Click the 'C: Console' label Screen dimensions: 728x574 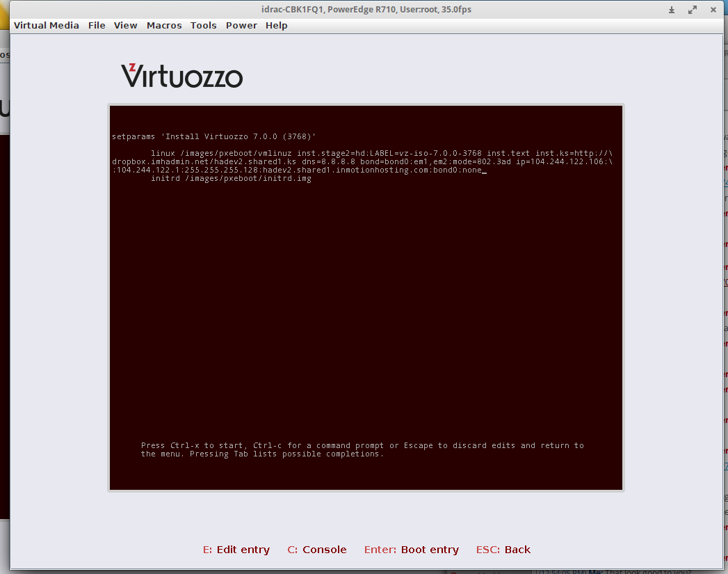(317, 550)
